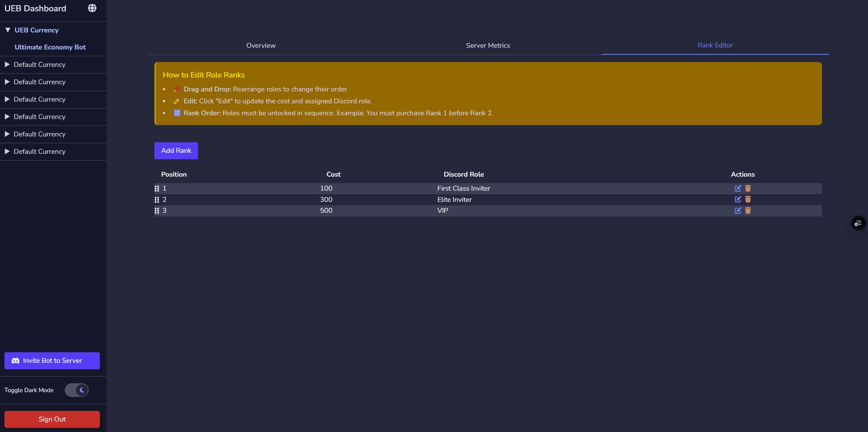Select the Rank Editor tab

click(715, 45)
